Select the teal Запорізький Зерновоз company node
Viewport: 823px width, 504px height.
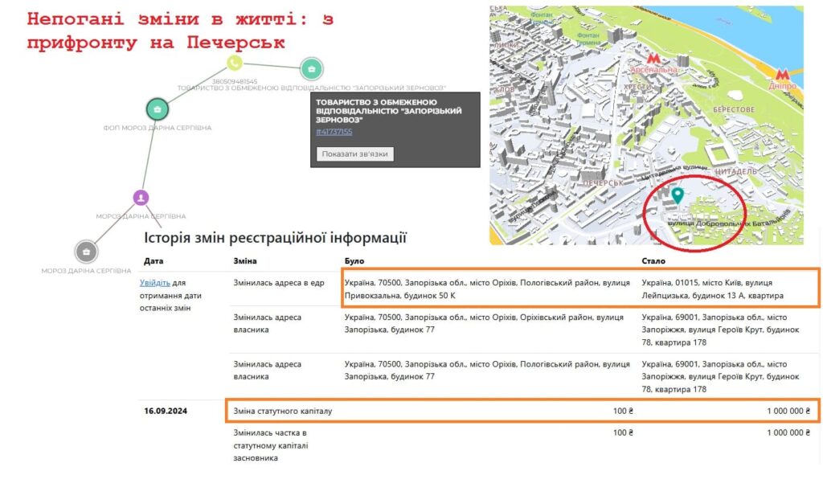311,69
